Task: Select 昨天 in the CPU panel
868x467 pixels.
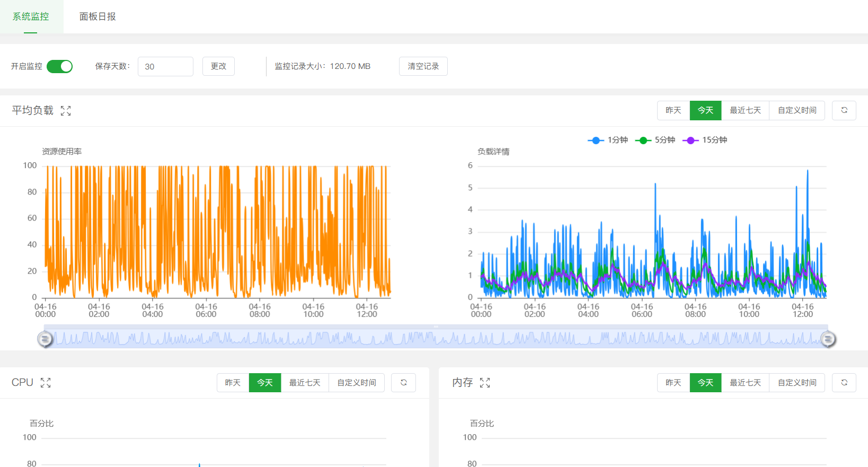Action: pyautogui.click(x=233, y=383)
